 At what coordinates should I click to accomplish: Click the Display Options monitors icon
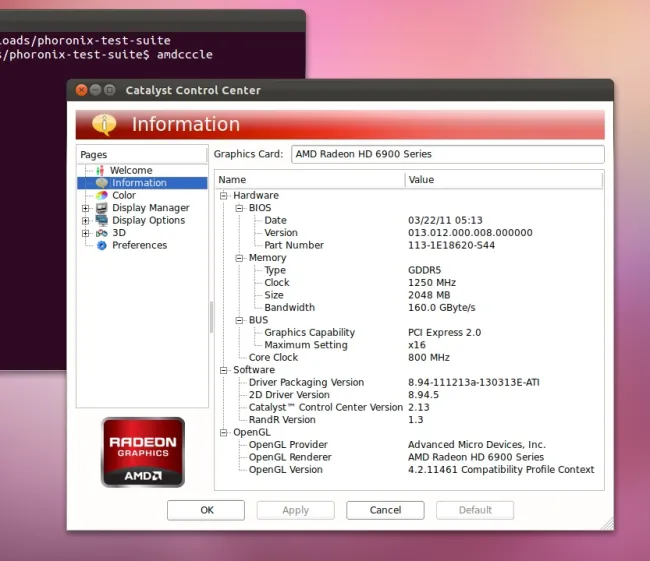point(102,220)
